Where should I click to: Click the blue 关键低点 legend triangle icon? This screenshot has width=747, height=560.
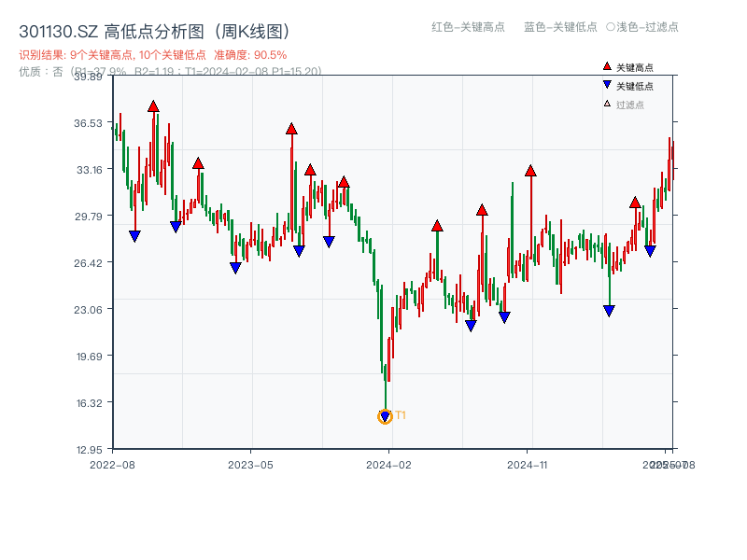click(608, 85)
